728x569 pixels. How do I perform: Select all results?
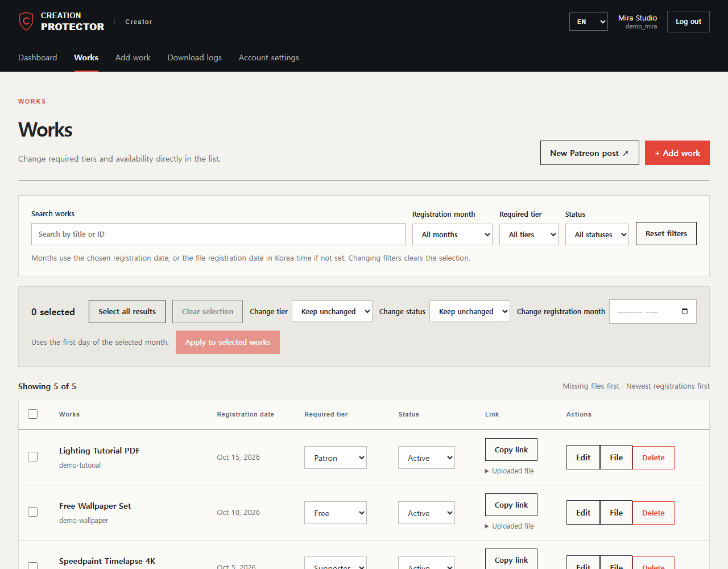coord(127,312)
